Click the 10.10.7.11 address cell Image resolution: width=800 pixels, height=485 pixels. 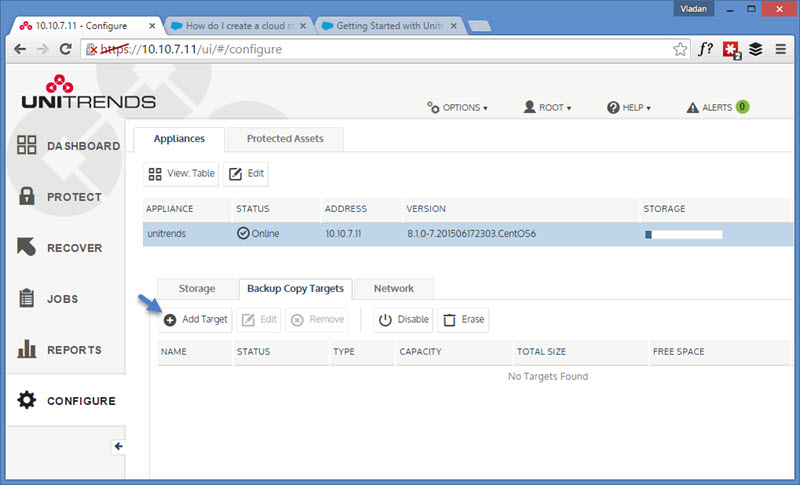(343, 234)
